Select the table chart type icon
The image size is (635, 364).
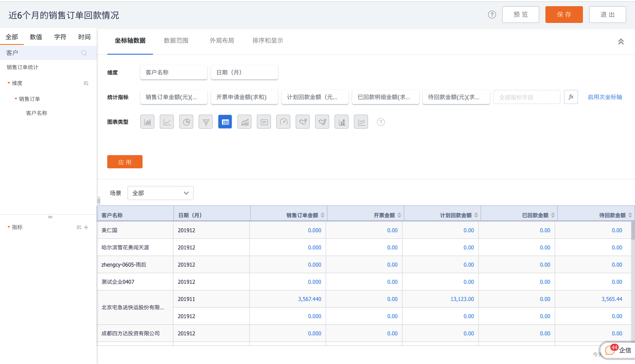coord(225,122)
